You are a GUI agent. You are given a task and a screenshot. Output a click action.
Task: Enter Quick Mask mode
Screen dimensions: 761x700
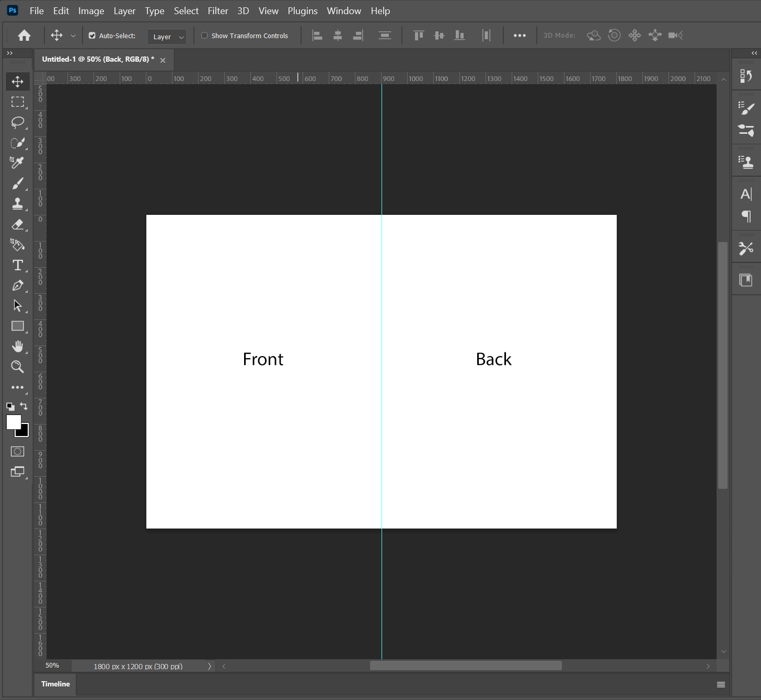(17, 451)
